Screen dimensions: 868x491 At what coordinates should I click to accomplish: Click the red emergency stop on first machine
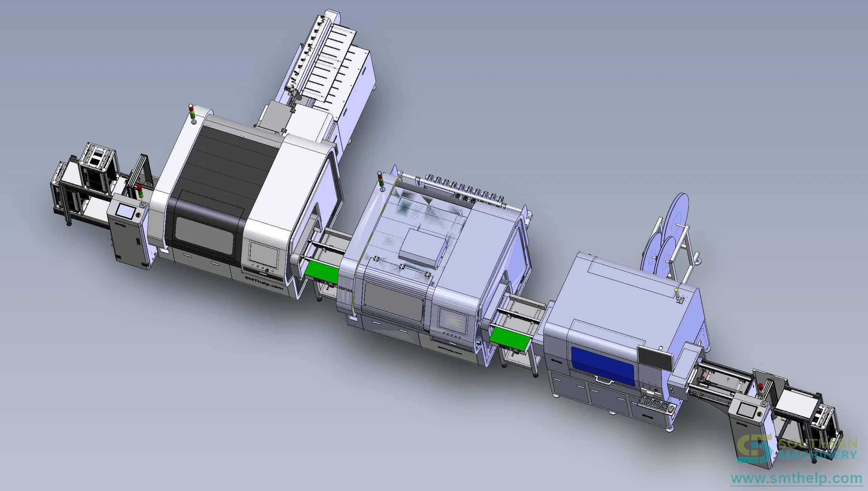267,270
